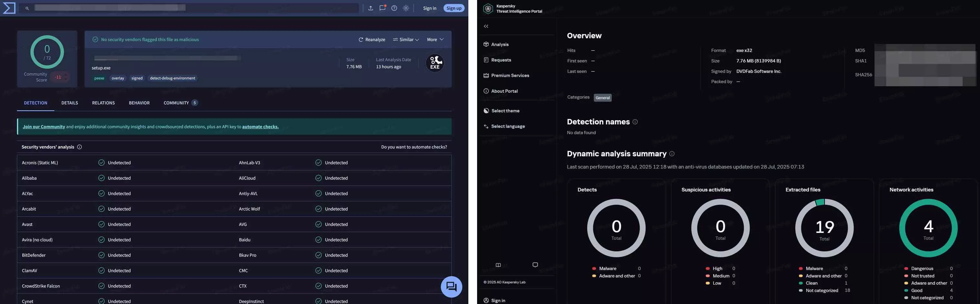This screenshot has width=980, height=304.
Task: Open the Join our Community link
Action: click(x=44, y=127)
